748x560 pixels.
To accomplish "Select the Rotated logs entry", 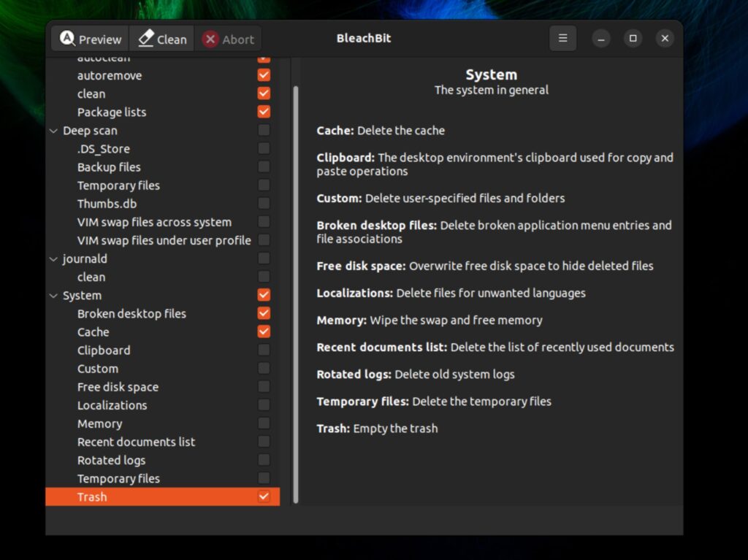I will coord(111,460).
